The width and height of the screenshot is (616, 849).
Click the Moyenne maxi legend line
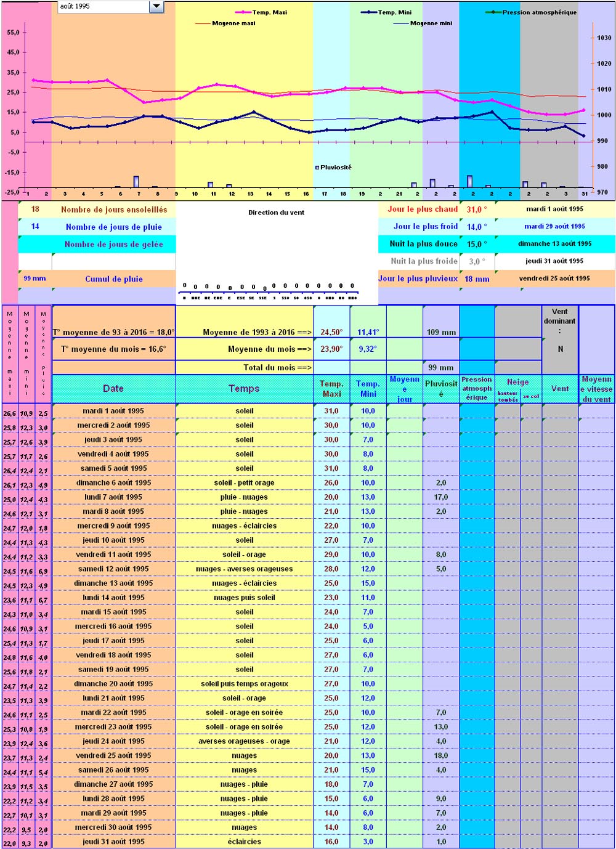[x=203, y=23]
